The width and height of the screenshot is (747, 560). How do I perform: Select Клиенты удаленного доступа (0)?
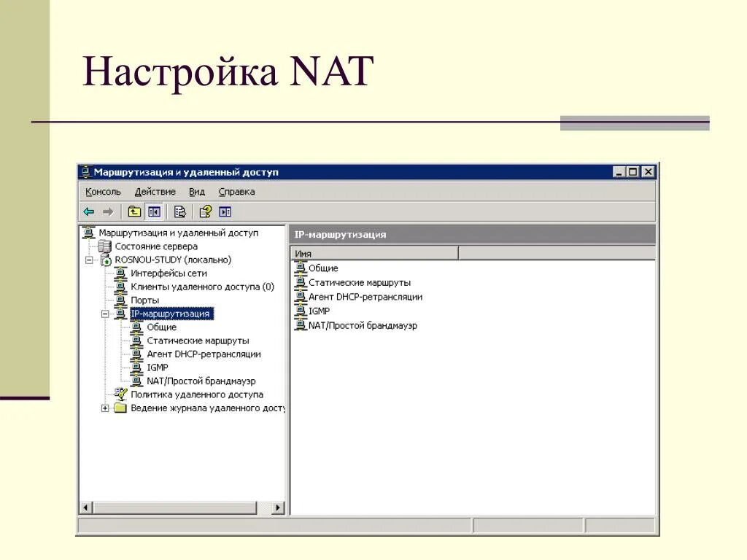(x=203, y=286)
